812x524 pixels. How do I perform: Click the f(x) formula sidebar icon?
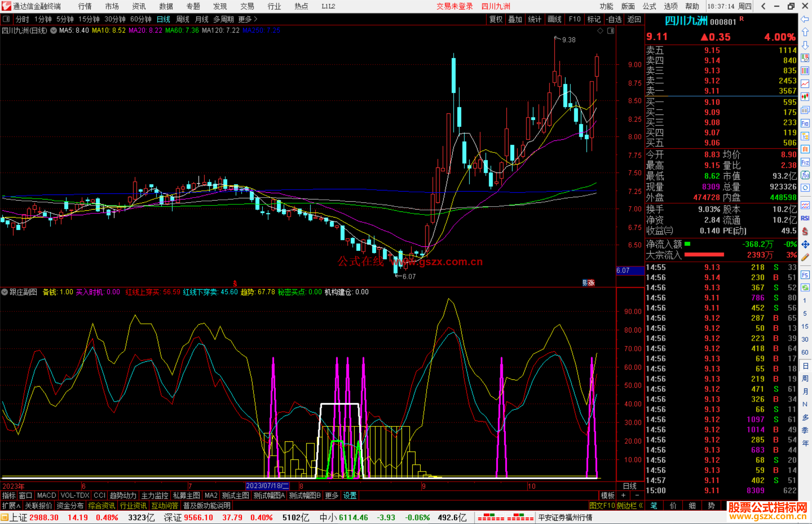click(x=805, y=175)
